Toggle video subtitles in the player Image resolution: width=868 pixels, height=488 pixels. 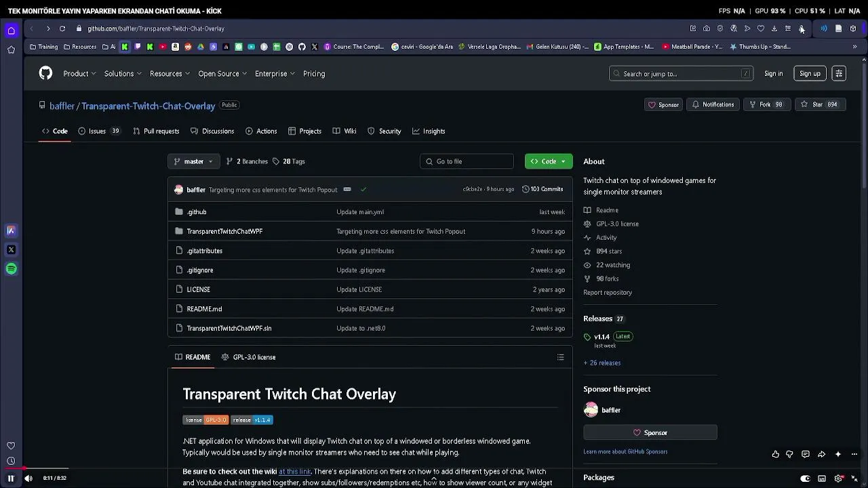tap(822, 479)
